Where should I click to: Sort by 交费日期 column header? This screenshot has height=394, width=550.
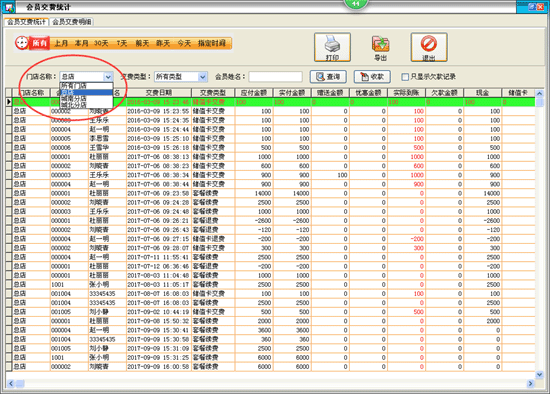[159, 93]
